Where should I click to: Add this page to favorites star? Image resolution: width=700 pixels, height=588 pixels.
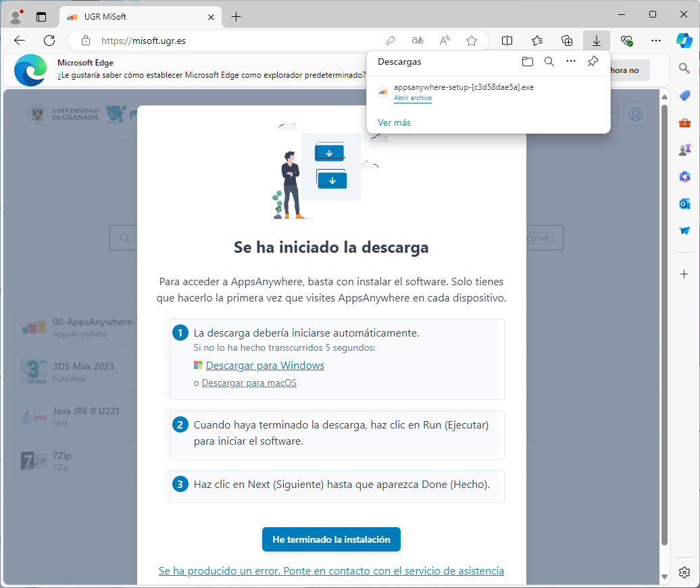472,41
